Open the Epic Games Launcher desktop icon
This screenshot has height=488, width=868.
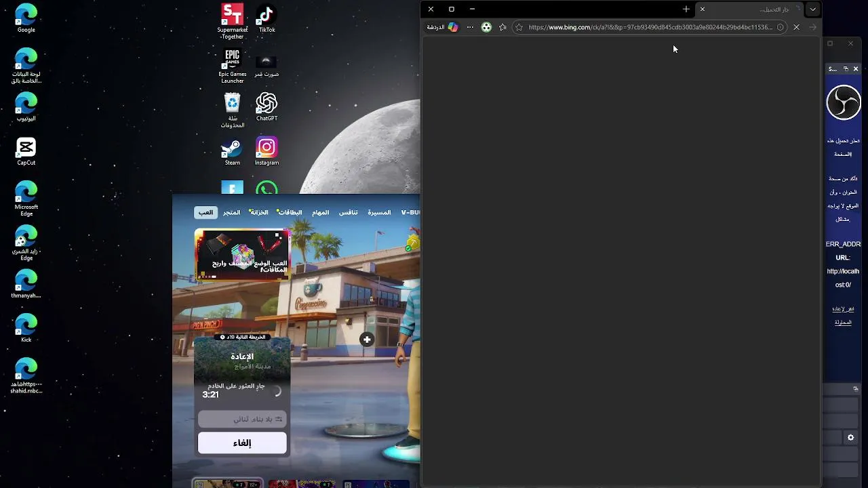point(233,66)
